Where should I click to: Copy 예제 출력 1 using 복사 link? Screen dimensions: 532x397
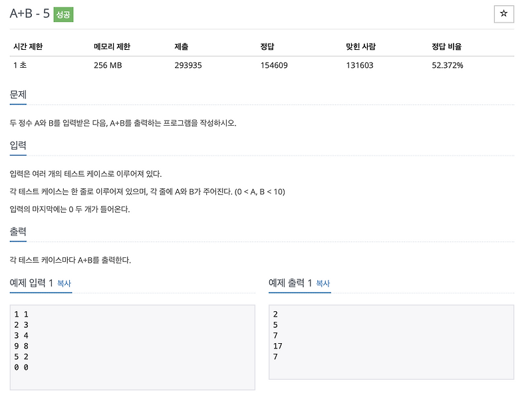(323, 283)
